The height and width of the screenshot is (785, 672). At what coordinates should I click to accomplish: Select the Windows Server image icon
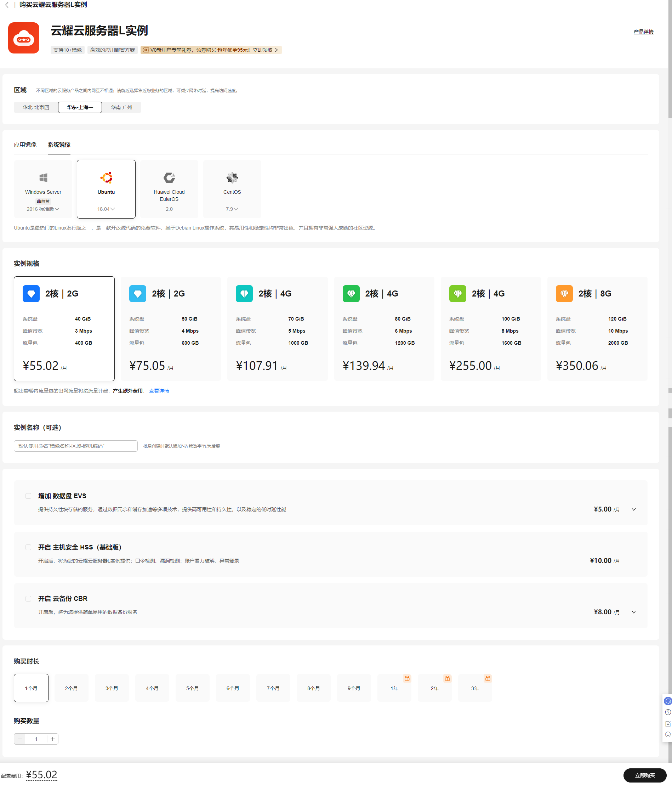click(x=43, y=177)
